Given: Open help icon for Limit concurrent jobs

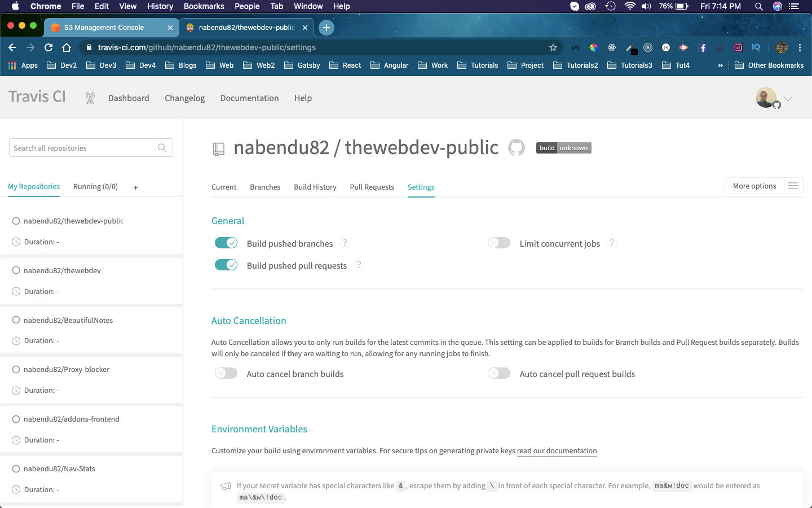Looking at the screenshot, I should click(x=612, y=243).
